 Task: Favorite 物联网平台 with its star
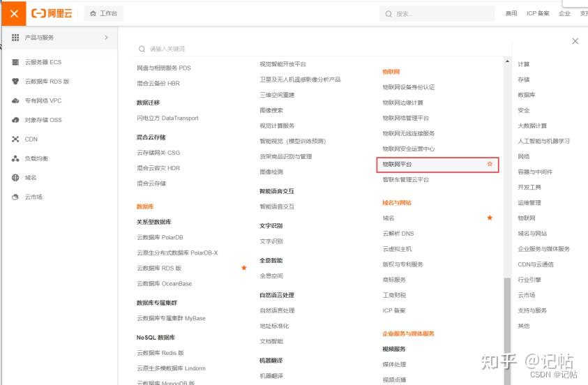pyautogui.click(x=490, y=164)
